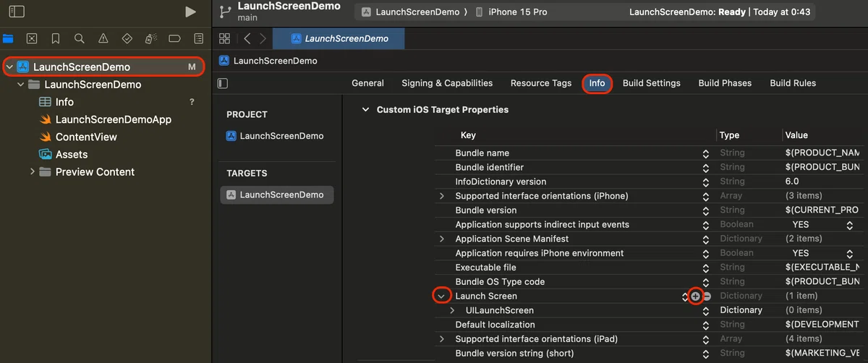Click the LaunchScreenDemo breadcrumb path item
Image resolution: width=868 pixels, height=363 pixels.
coord(268,61)
